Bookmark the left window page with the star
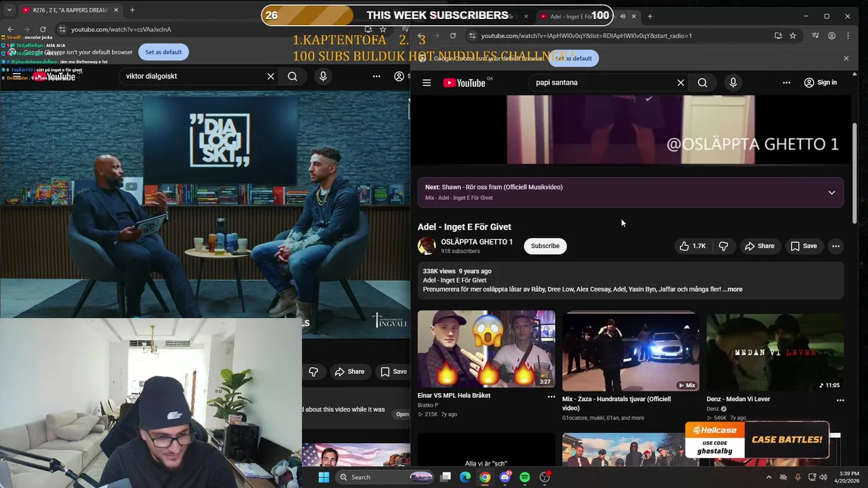868x488 pixels. 383,29
